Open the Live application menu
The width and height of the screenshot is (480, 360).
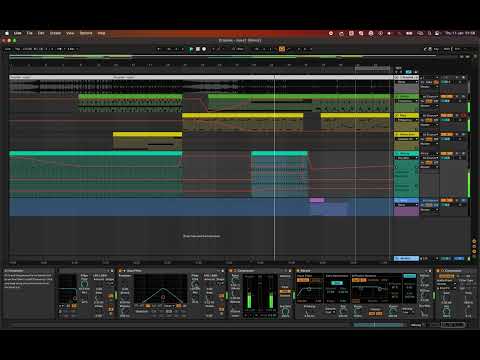pyautogui.click(x=18, y=33)
